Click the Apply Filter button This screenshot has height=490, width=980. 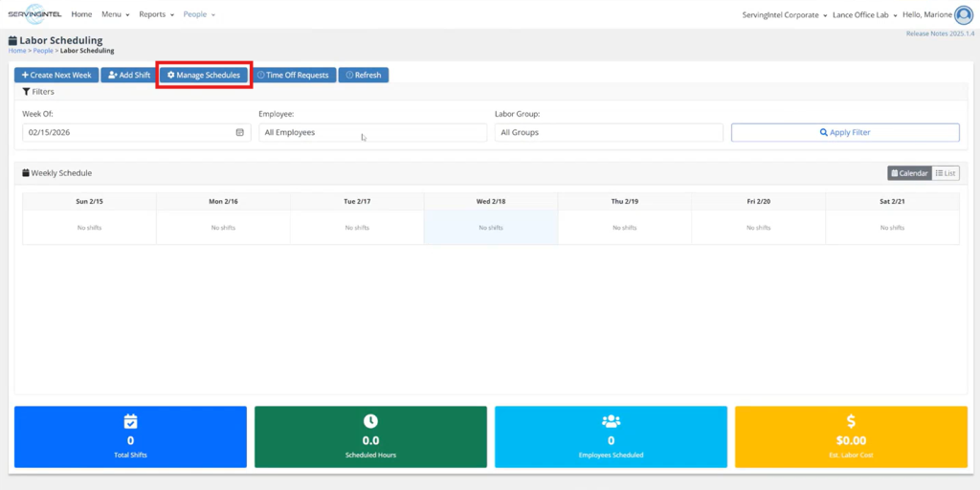coord(845,133)
